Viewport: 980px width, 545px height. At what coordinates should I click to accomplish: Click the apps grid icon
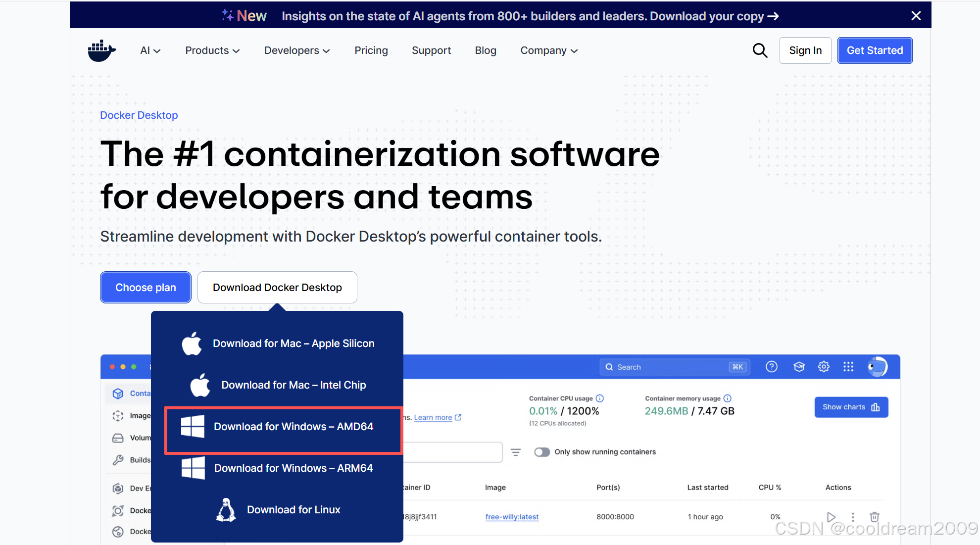coord(848,367)
